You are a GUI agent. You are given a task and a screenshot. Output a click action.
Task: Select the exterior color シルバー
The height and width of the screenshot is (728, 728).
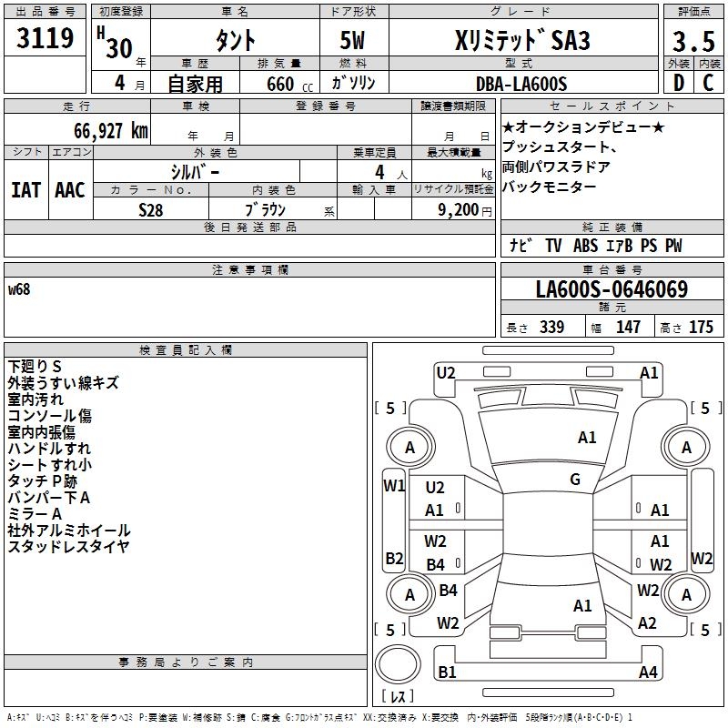click(195, 172)
